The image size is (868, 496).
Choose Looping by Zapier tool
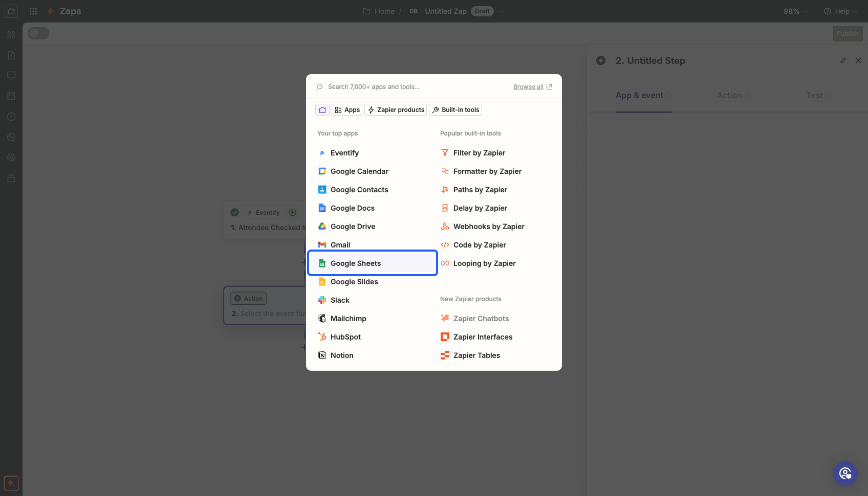pyautogui.click(x=495, y=263)
